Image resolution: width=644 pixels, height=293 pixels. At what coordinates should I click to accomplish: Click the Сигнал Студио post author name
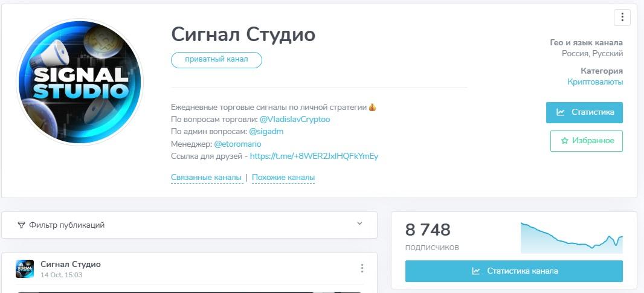[71, 264]
